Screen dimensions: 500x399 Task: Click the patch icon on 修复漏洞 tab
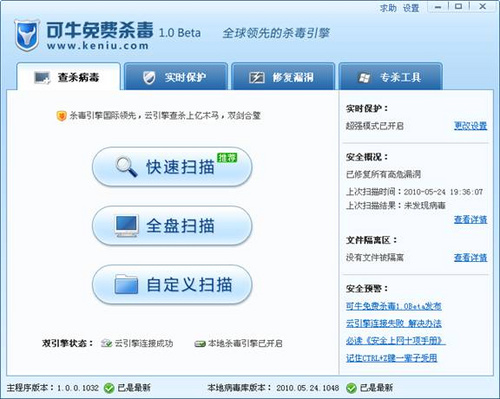257,78
